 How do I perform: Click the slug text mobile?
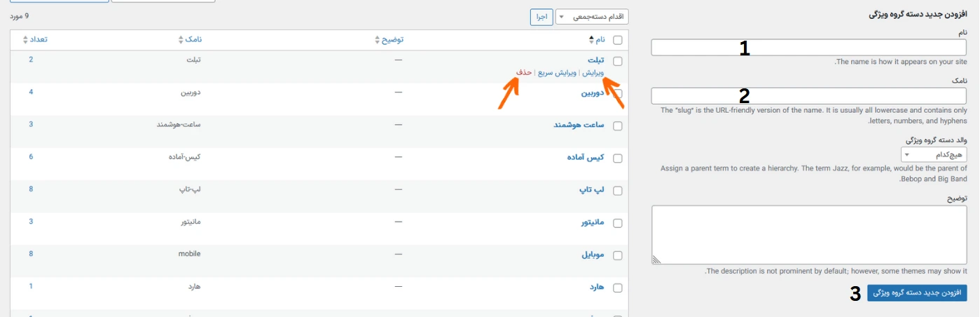(x=190, y=253)
